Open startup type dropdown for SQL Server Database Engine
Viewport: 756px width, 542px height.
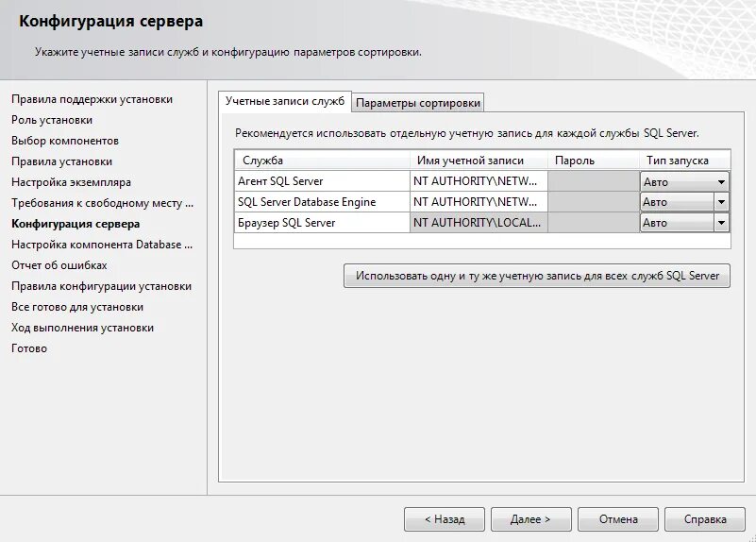point(684,202)
